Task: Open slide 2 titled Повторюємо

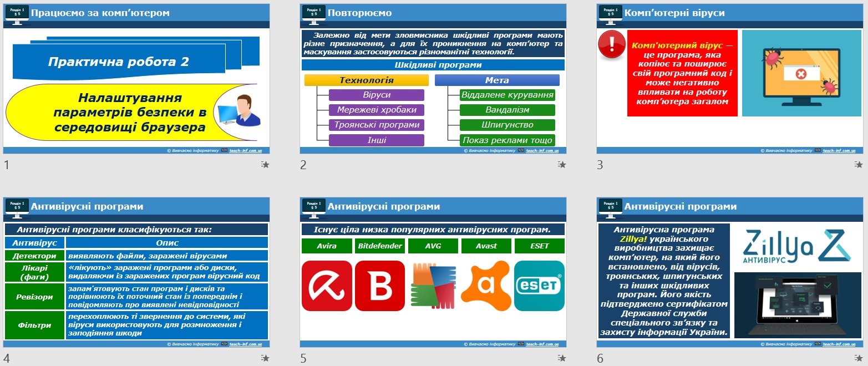Action: coord(433,79)
